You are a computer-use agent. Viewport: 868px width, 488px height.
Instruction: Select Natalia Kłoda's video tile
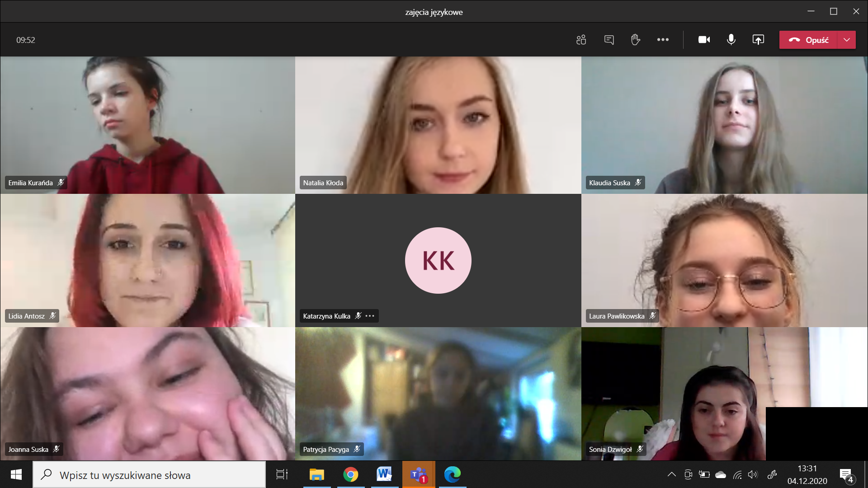pyautogui.click(x=438, y=125)
